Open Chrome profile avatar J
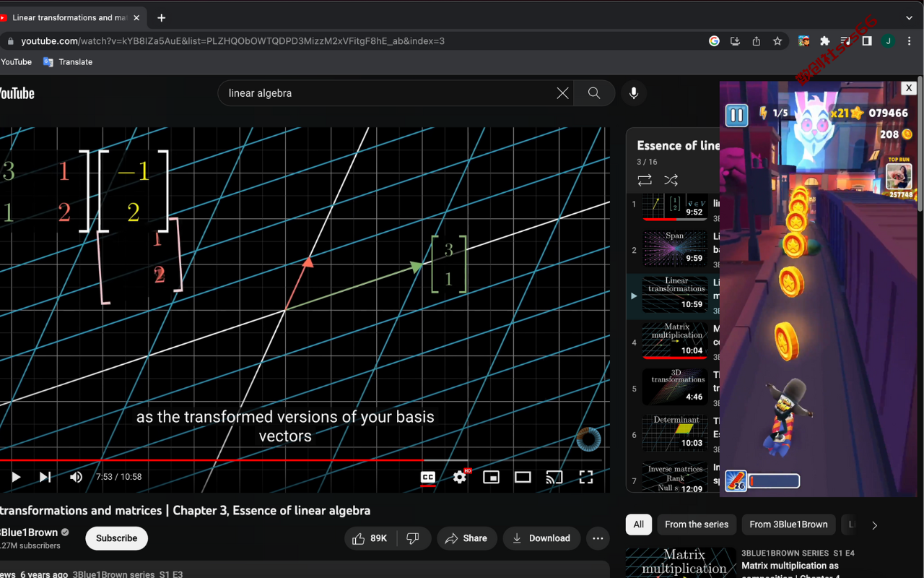Image resolution: width=924 pixels, height=578 pixels. [x=888, y=41]
